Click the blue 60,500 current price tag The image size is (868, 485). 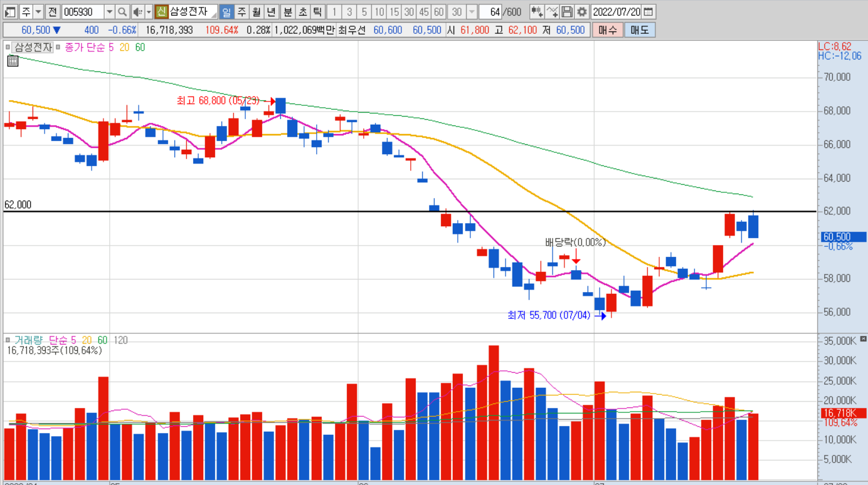pyautogui.click(x=844, y=237)
